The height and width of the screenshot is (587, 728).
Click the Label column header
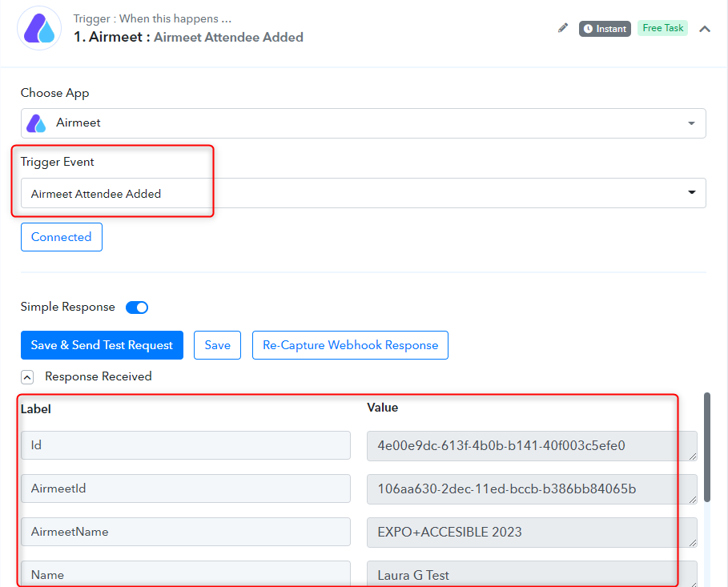pos(36,409)
